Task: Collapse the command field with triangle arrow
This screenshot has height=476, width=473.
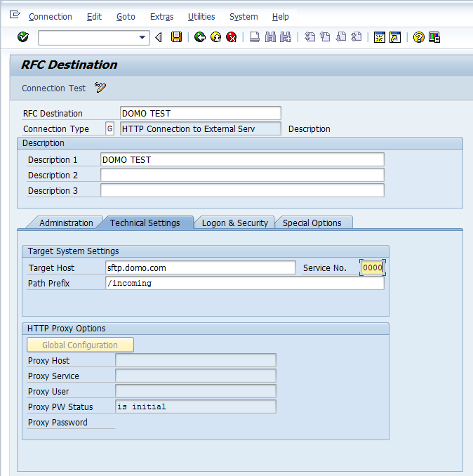Action: coord(159,37)
